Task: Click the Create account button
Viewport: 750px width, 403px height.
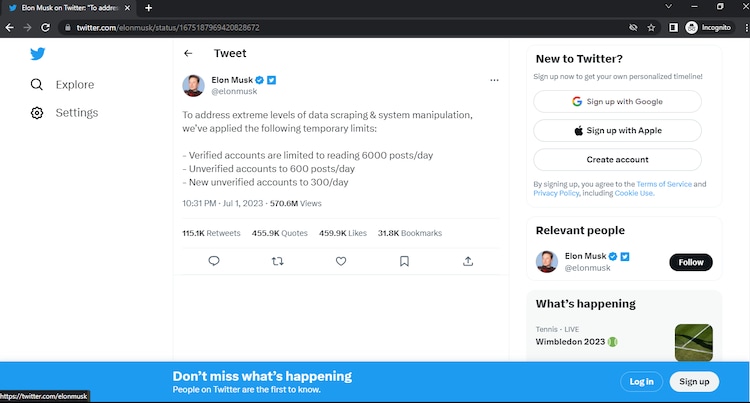Action: click(x=617, y=159)
